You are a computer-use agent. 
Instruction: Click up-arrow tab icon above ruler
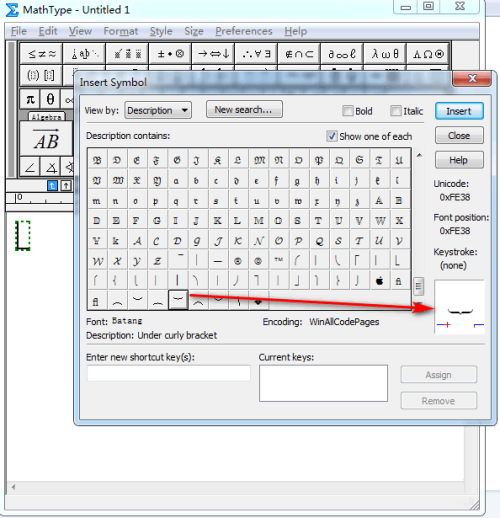click(66, 186)
